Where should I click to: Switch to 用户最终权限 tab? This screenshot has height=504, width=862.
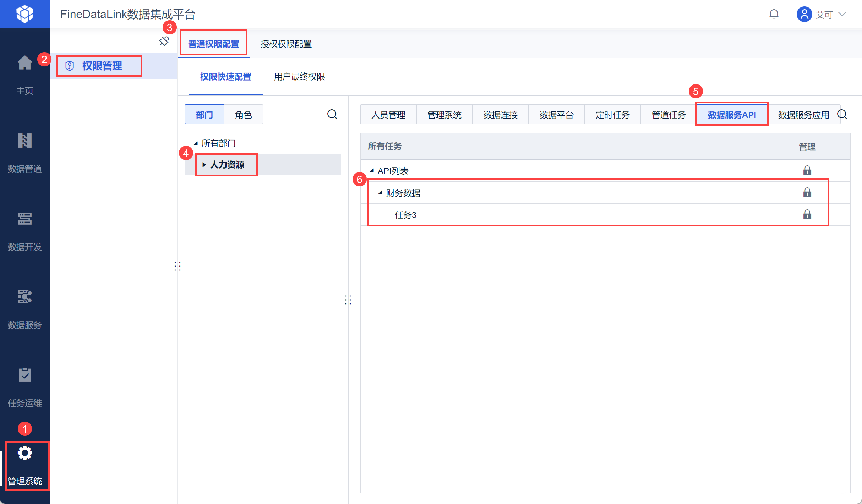[x=299, y=77]
